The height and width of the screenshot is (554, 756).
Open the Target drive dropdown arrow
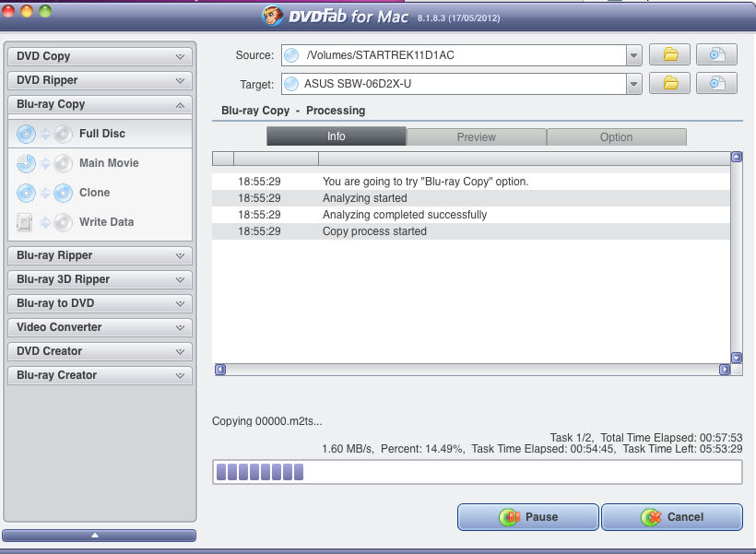pyautogui.click(x=633, y=85)
